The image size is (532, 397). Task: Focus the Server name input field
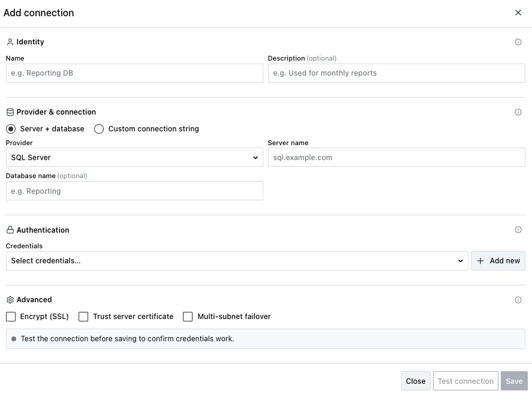coord(396,157)
